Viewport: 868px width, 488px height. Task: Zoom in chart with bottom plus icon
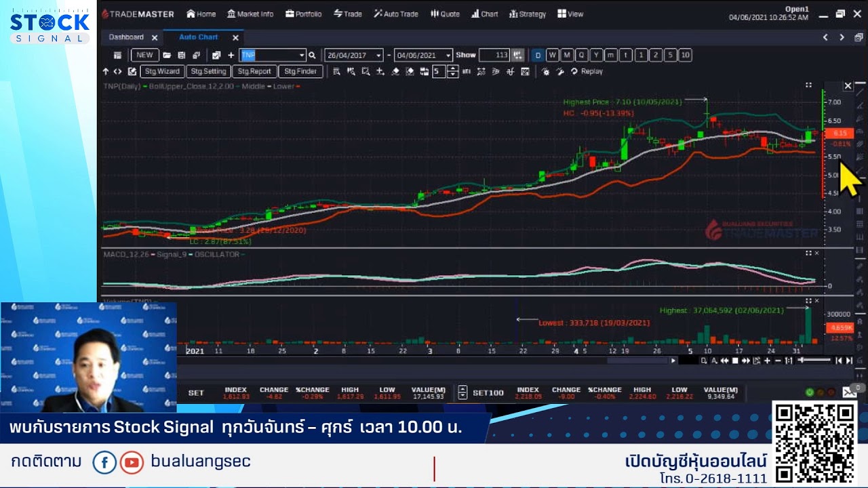click(x=768, y=361)
